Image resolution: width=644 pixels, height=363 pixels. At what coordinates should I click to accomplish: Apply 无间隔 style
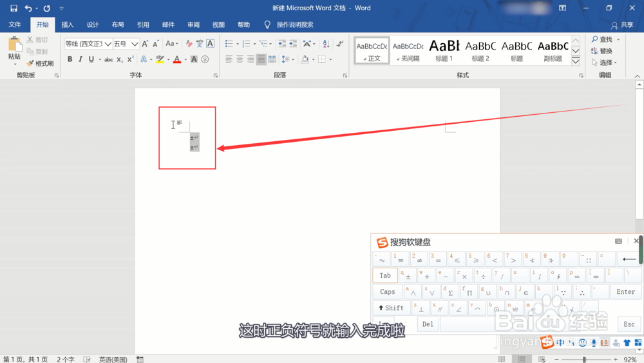click(408, 50)
